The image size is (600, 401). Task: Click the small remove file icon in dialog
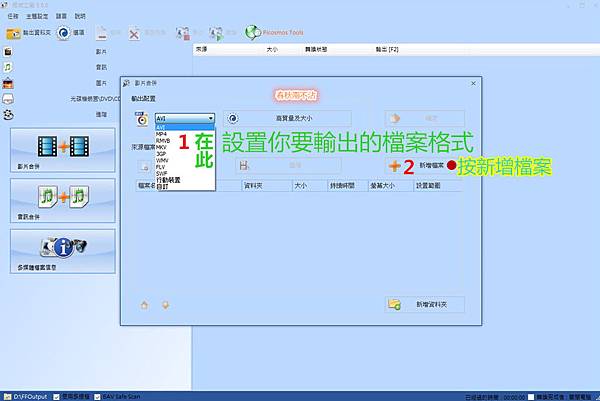pos(145,166)
